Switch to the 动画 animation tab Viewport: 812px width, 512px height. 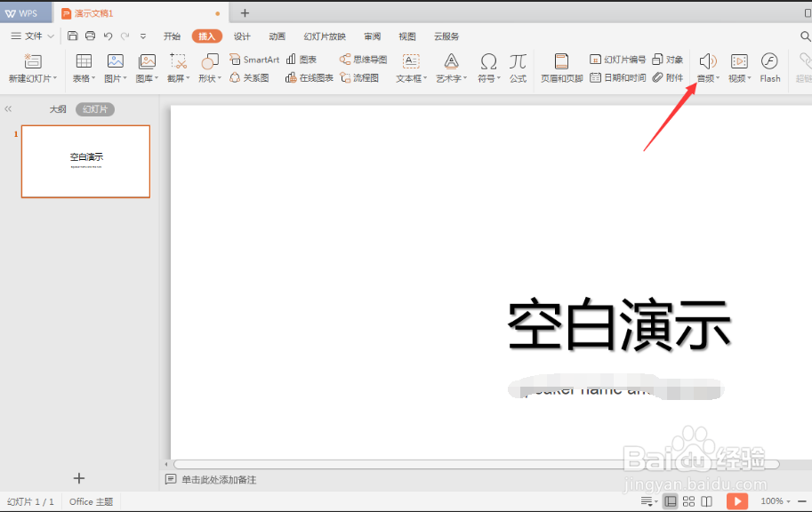pos(277,36)
